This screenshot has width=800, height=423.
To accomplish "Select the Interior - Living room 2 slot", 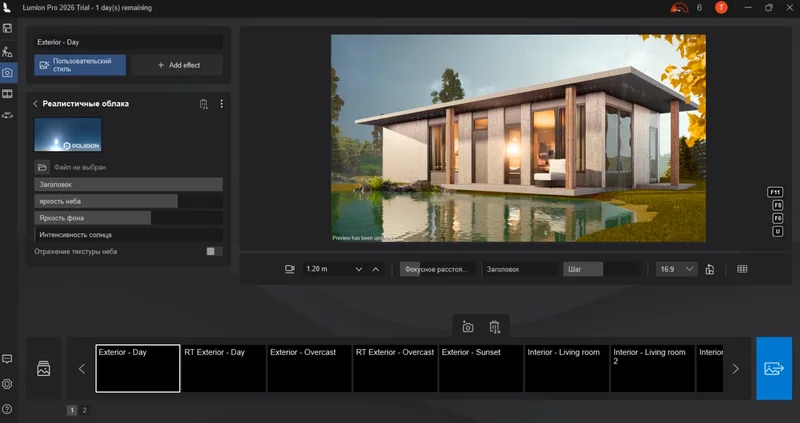I will (652, 368).
